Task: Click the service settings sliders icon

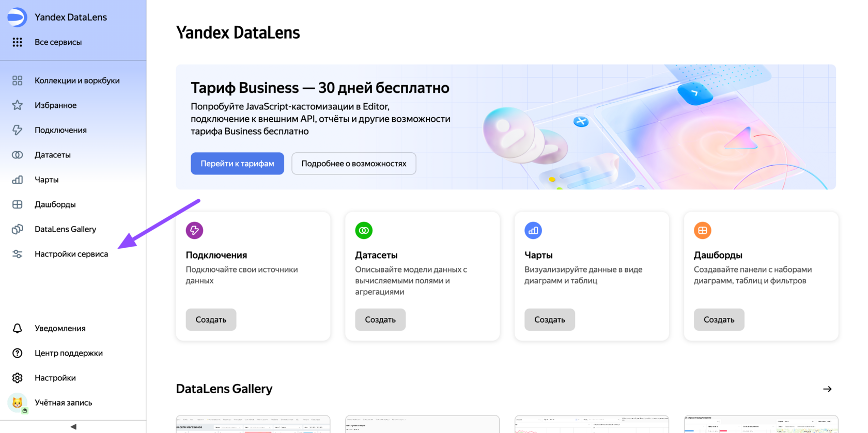Action: pos(17,254)
